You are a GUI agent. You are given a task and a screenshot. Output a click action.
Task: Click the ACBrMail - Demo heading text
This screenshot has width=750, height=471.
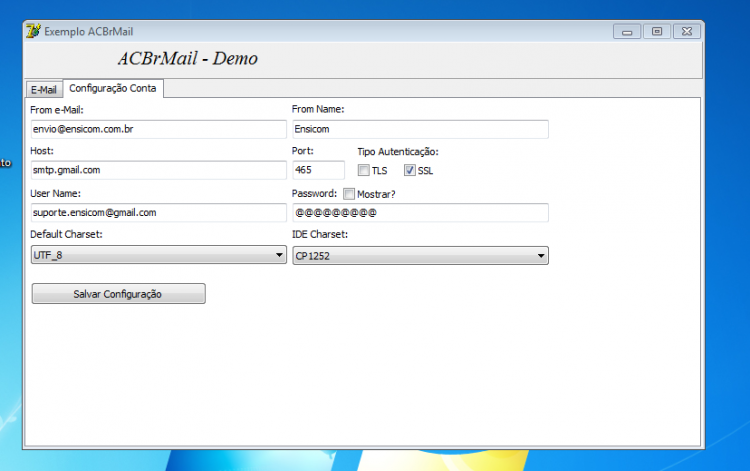[188, 58]
